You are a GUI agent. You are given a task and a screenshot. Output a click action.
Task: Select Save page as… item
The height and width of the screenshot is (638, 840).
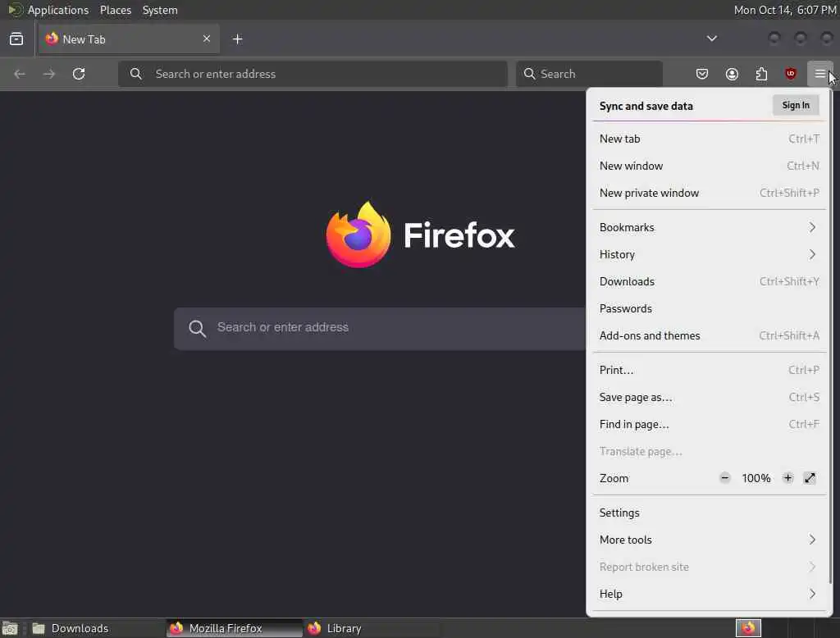[x=710, y=397]
